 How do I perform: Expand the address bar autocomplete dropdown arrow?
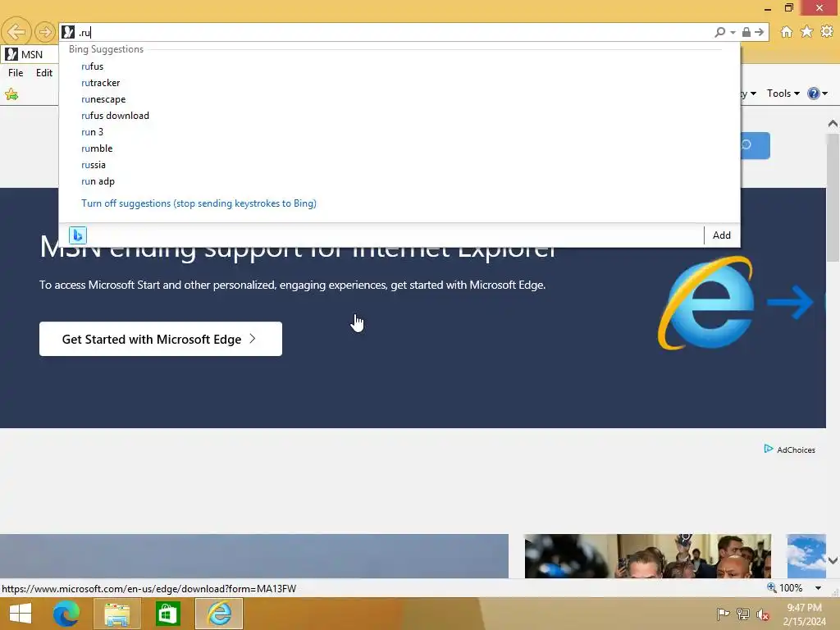[733, 33]
